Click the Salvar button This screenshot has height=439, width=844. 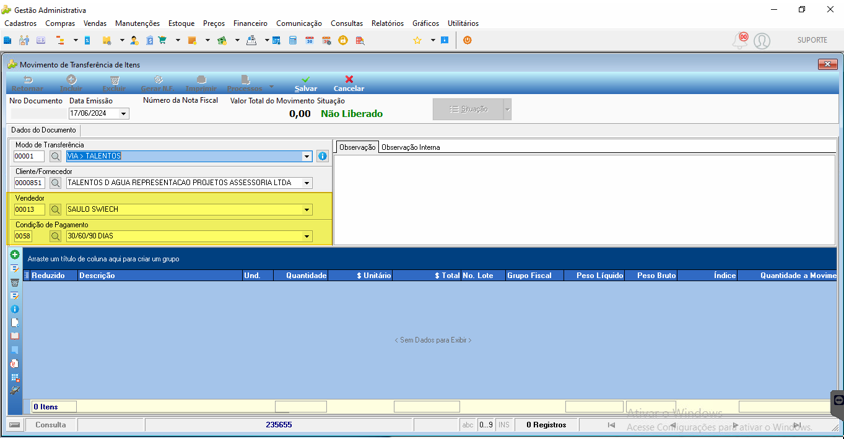coord(306,84)
